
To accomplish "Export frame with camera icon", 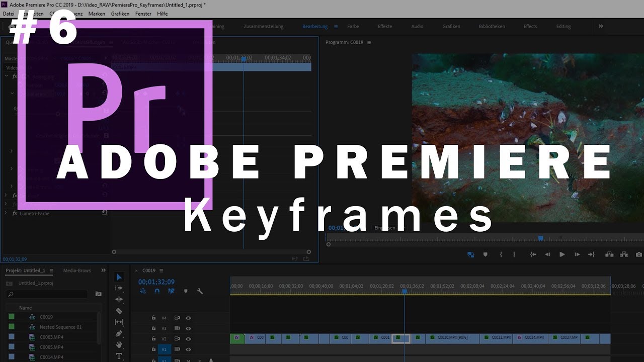I will (x=639, y=254).
